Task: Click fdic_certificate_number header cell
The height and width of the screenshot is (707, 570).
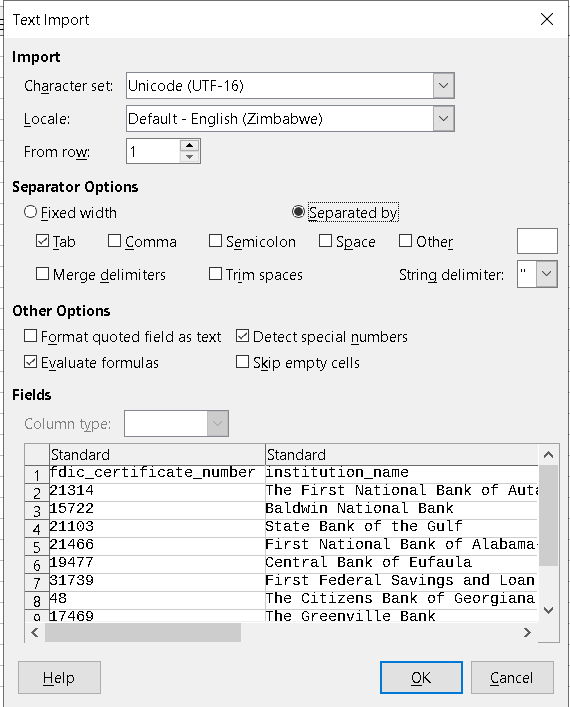Action: (x=157, y=473)
